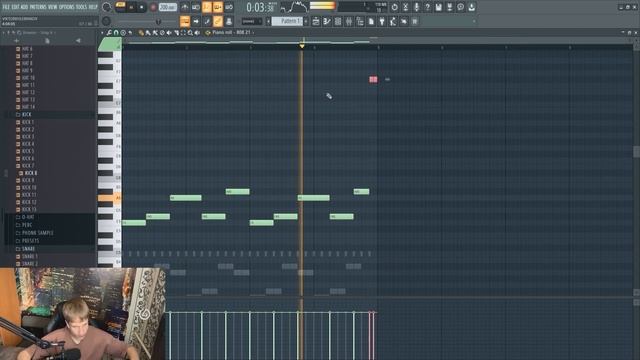Activate the Playback speaker tool in piano roll

[197, 33]
